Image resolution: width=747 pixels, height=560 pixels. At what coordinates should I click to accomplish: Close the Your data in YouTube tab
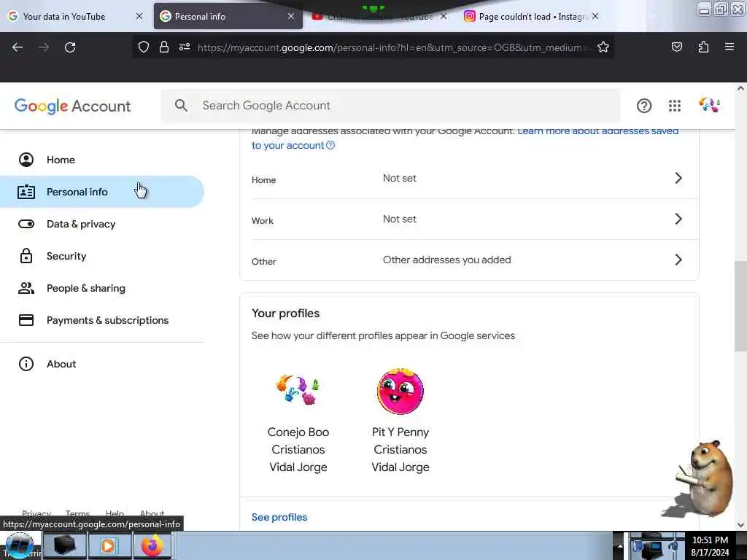point(139,16)
